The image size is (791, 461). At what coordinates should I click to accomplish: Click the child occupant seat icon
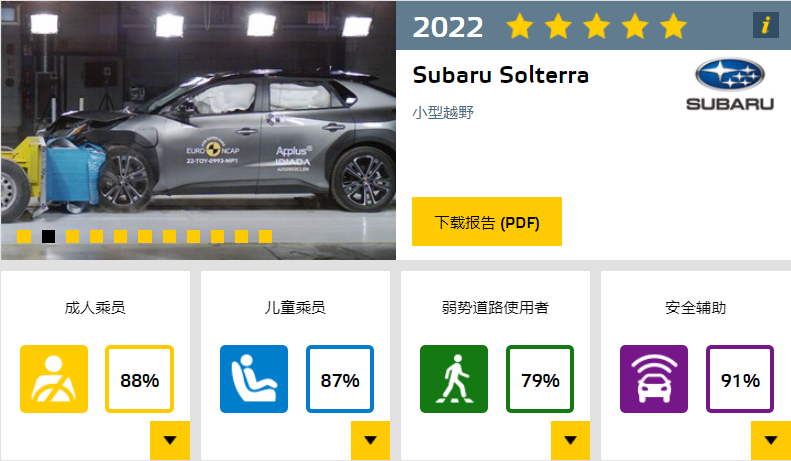click(254, 379)
